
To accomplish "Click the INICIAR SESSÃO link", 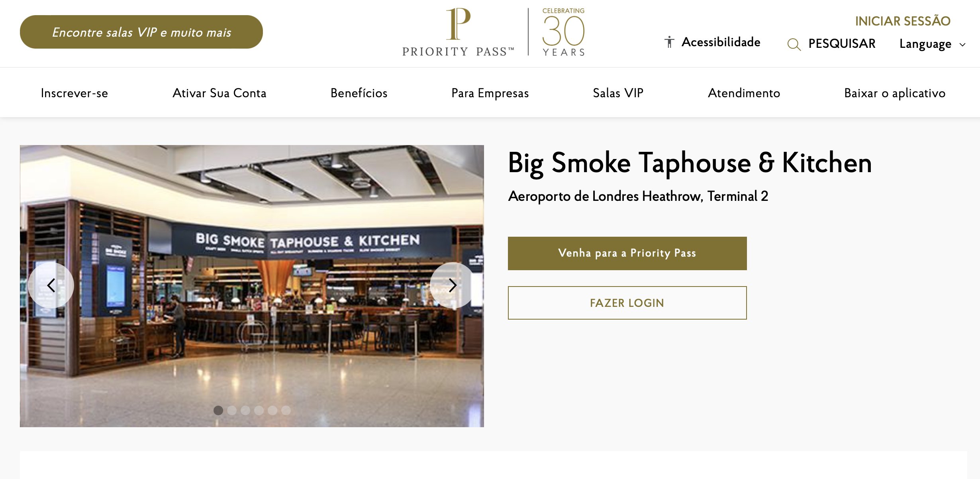I will pyautogui.click(x=903, y=21).
